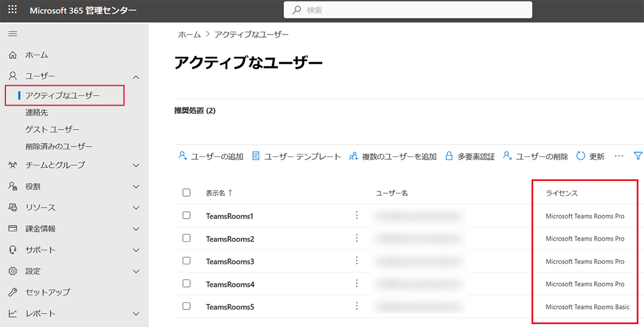Open more actions for TeamsRooms1
This screenshot has width=644, height=327.
point(356,215)
